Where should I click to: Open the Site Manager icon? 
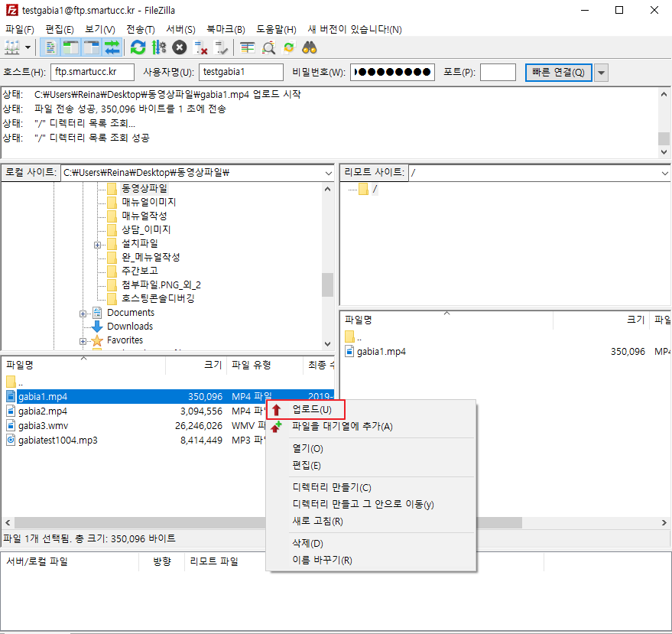(x=12, y=47)
